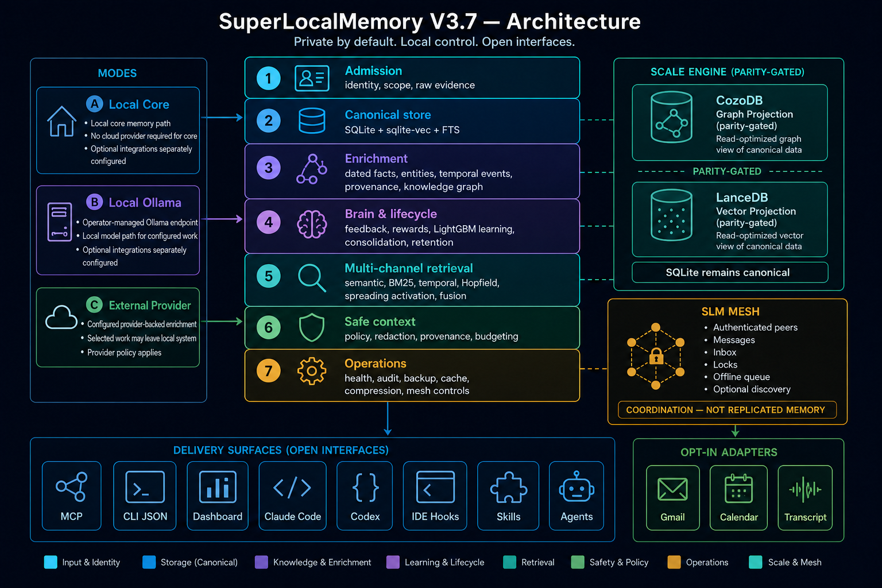Click the Codex curly braces icon

pos(365,488)
